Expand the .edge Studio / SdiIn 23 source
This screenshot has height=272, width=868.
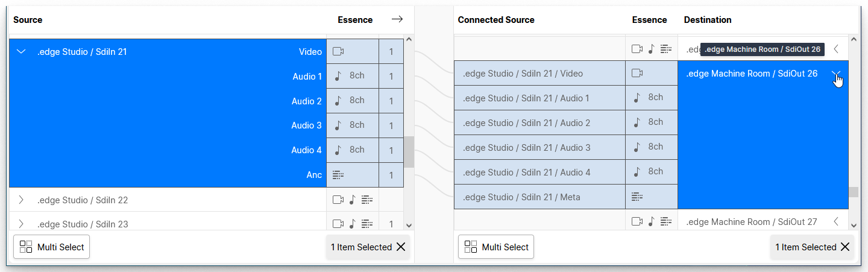coord(21,224)
